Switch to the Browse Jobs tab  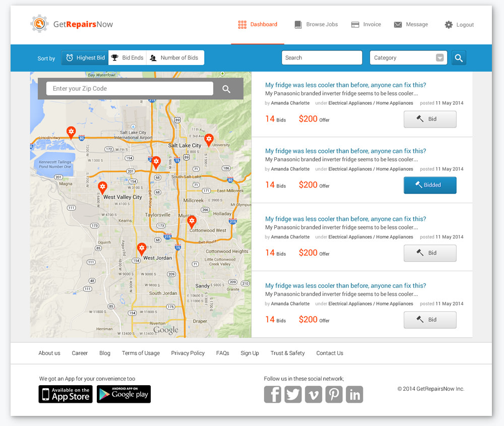pos(316,24)
